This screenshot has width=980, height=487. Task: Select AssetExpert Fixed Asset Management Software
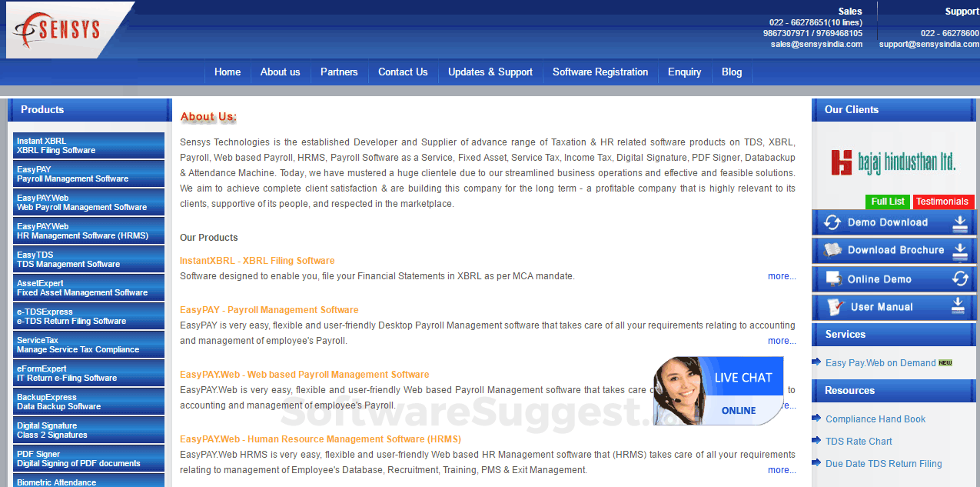88,288
